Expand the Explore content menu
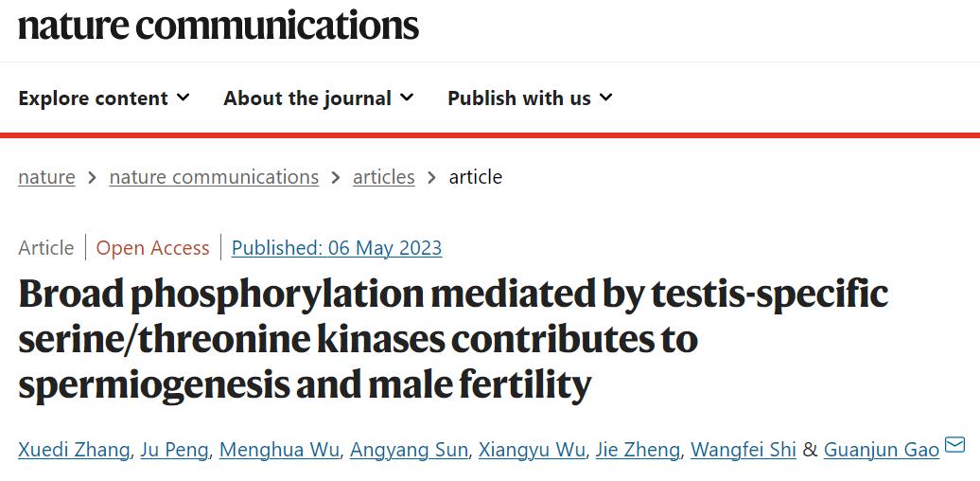Image resolution: width=980 pixels, height=481 pixels. point(104,98)
